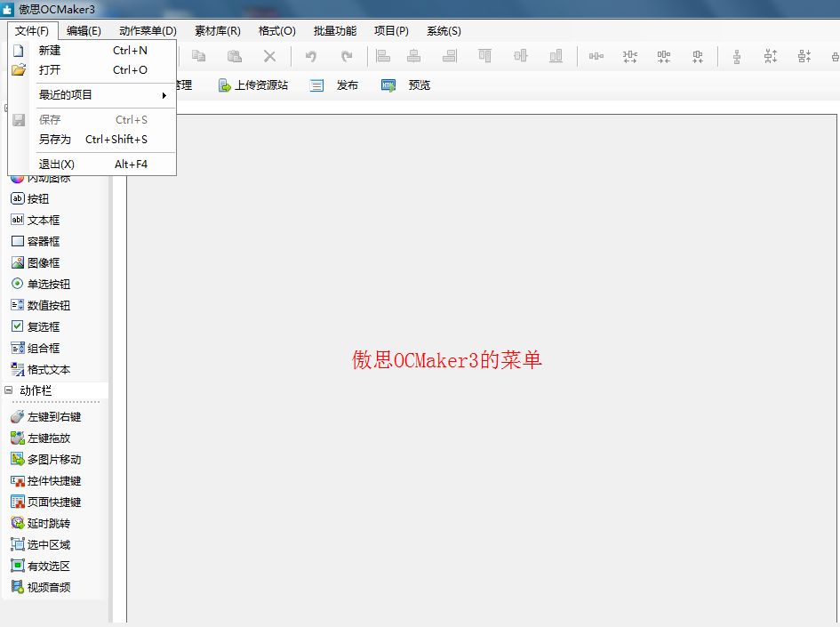840x627 pixels.
Task: Choose the 延时跳转 delayed jump action
Action: point(41,524)
